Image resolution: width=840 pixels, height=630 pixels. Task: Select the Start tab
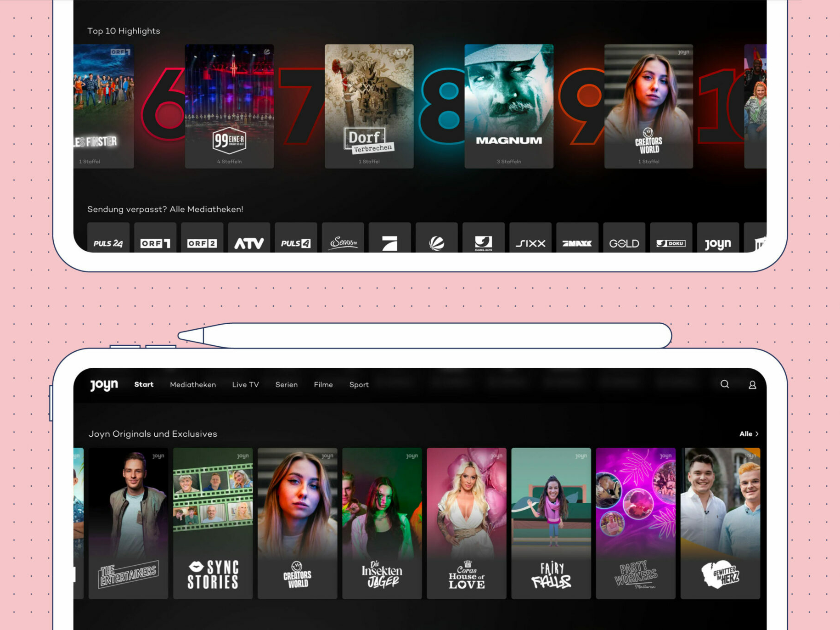(144, 385)
